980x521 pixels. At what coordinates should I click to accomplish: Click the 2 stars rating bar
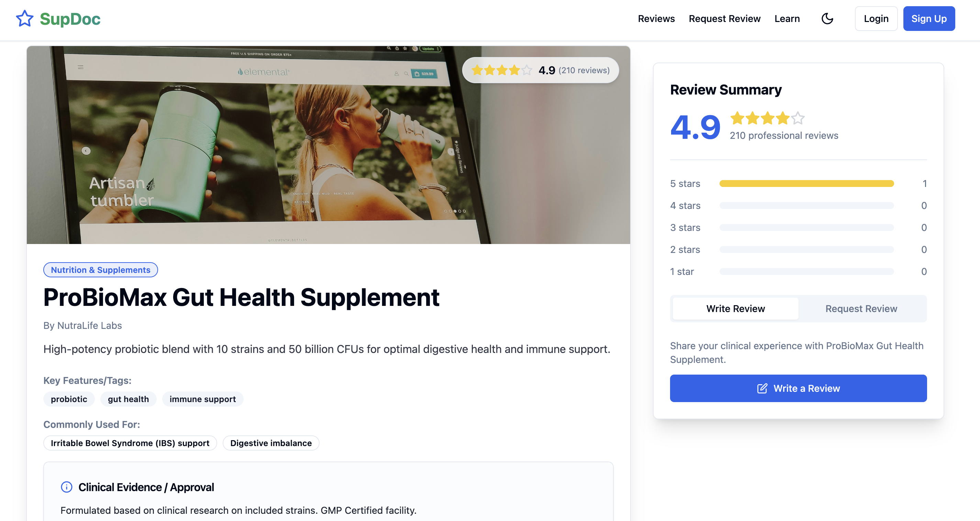(806, 250)
